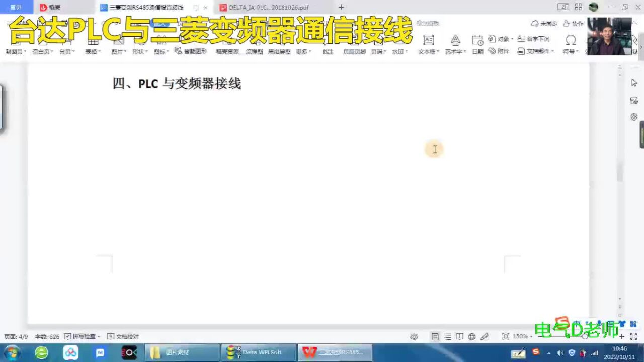Toggle eye protection mode icon
Viewport: 644px width, 362px height.
(414, 337)
